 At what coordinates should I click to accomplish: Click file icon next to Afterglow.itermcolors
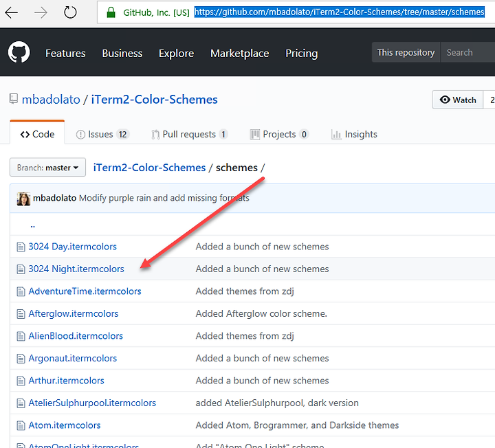pyautogui.click(x=21, y=314)
